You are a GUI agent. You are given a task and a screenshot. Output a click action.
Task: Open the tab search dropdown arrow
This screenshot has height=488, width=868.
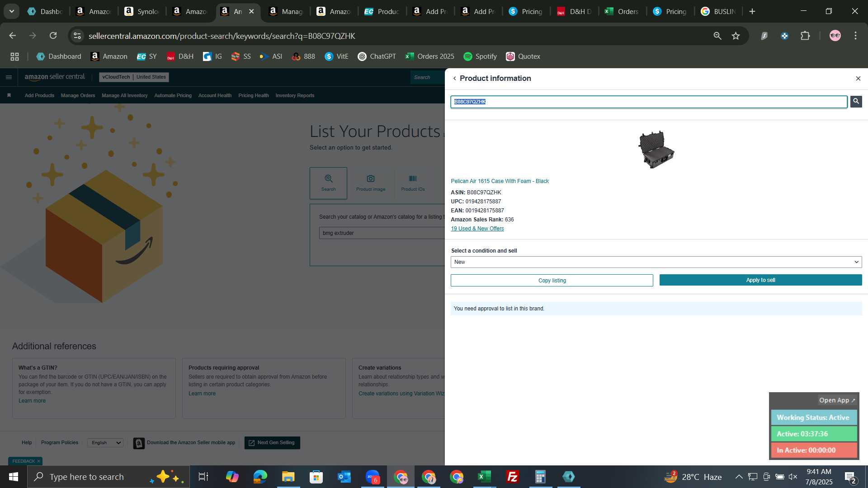point(12,11)
